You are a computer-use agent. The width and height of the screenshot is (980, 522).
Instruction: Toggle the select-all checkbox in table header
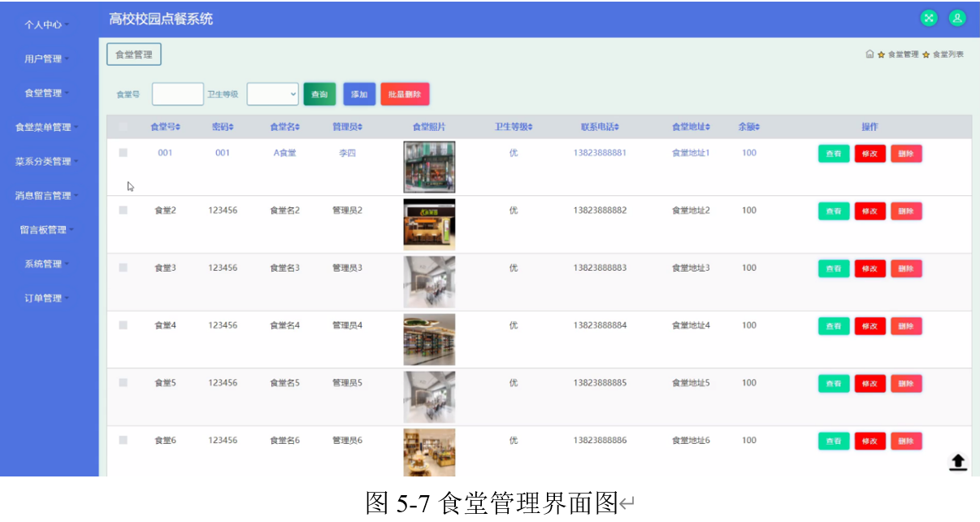(x=124, y=126)
